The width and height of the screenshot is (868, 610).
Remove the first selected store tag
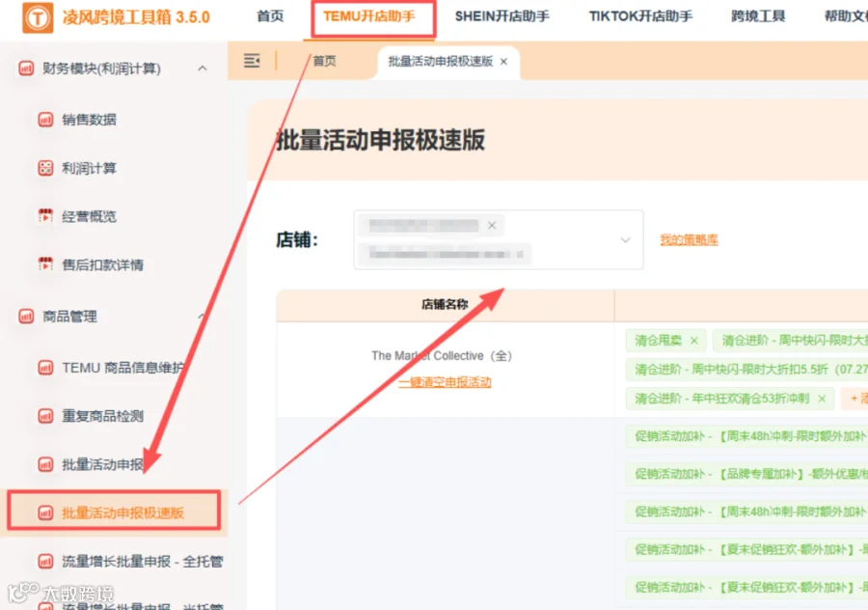(x=492, y=225)
